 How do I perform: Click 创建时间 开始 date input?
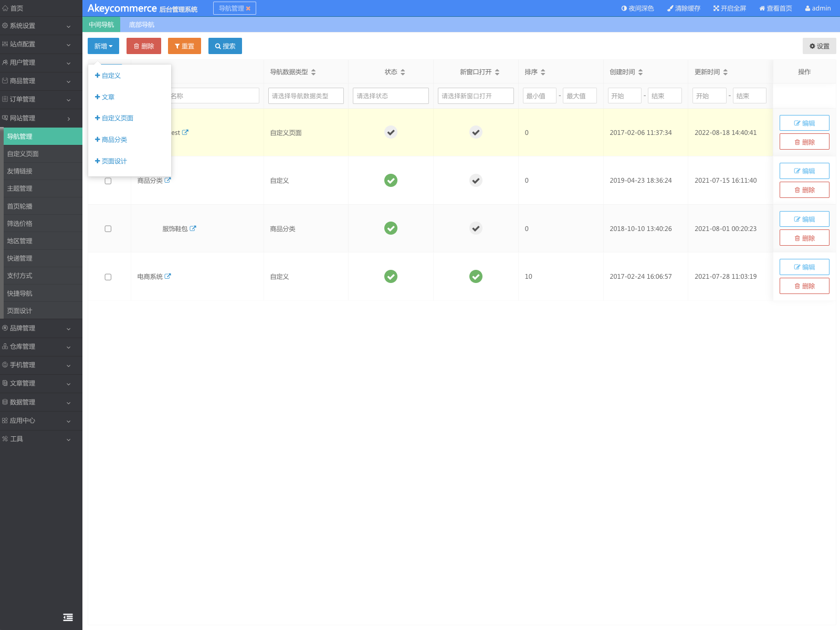coord(625,96)
